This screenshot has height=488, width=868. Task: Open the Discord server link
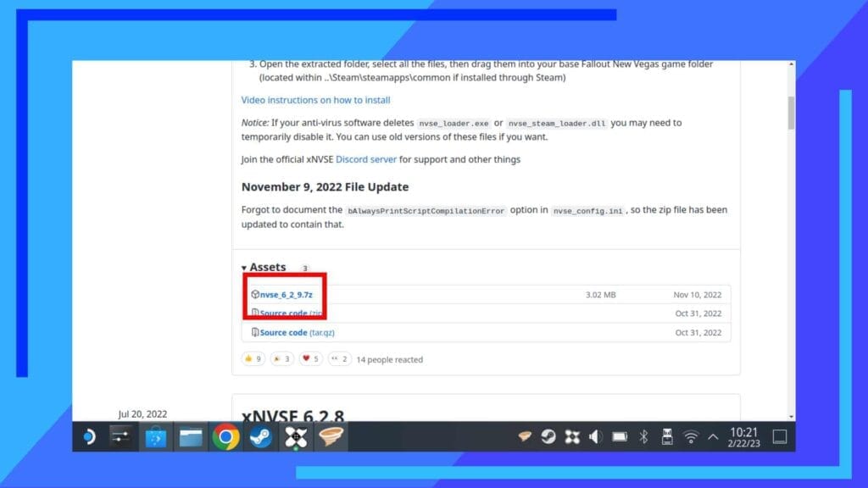pos(366,159)
